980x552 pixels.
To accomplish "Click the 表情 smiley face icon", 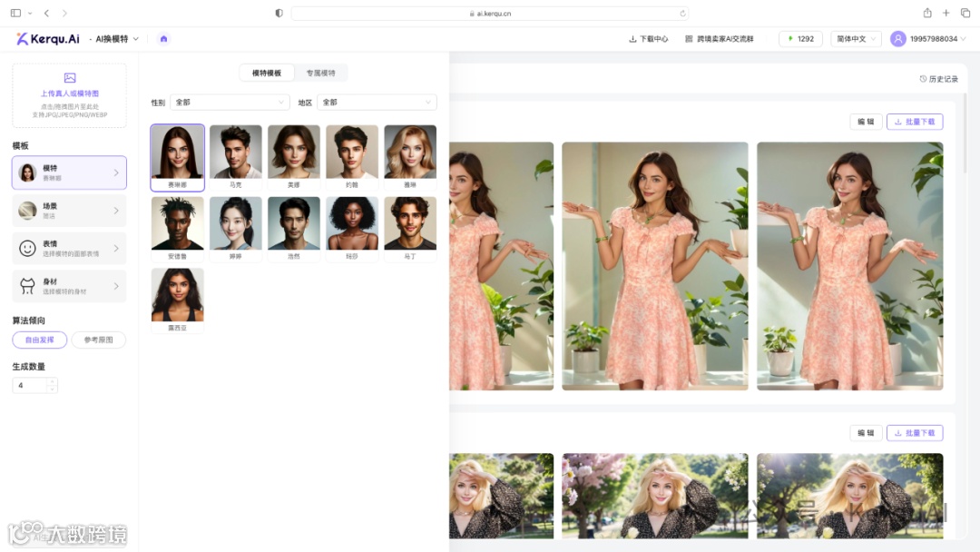I will click(27, 248).
